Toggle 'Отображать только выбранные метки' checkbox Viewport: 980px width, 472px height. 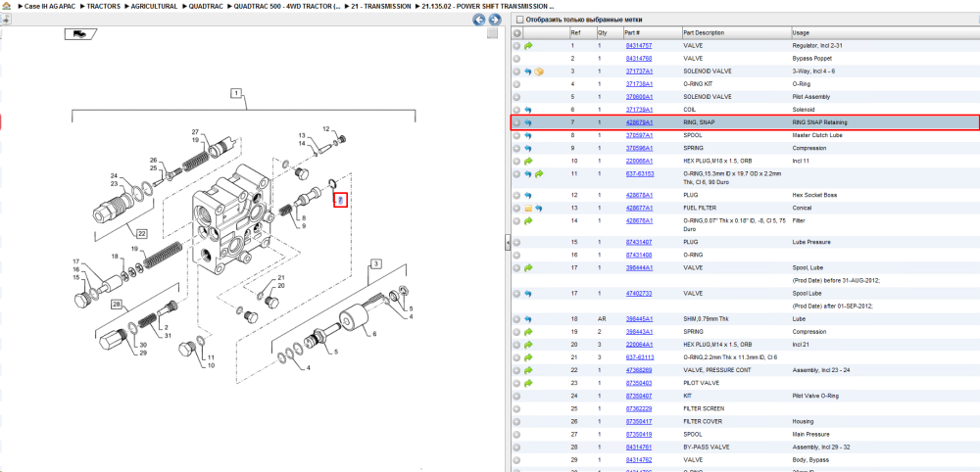pos(518,20)
